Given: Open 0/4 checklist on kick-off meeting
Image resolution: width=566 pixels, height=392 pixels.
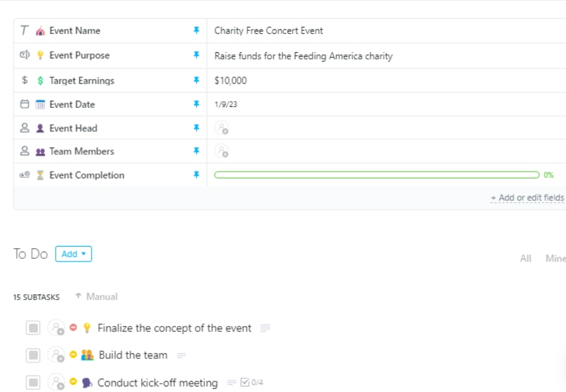Looking at the screenshot, I should (252, 382).
